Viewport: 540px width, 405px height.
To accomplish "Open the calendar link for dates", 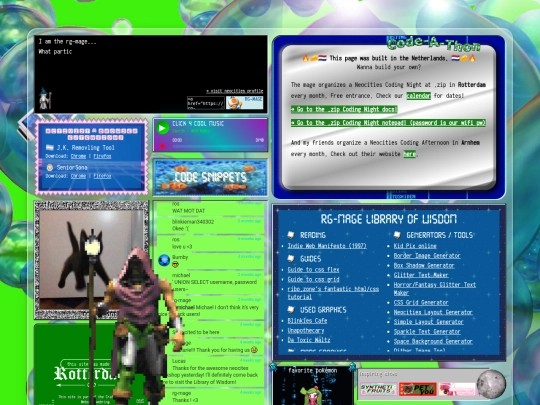I will (x=418, y=96).
